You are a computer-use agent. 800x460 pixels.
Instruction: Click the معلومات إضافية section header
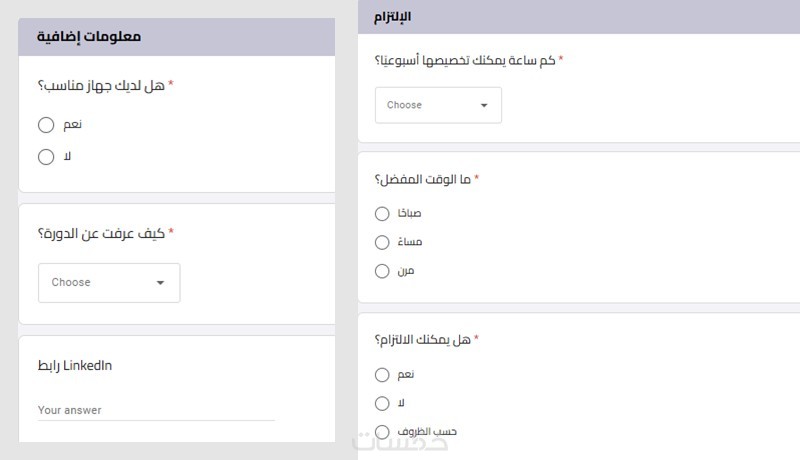(x=90, y=37)
